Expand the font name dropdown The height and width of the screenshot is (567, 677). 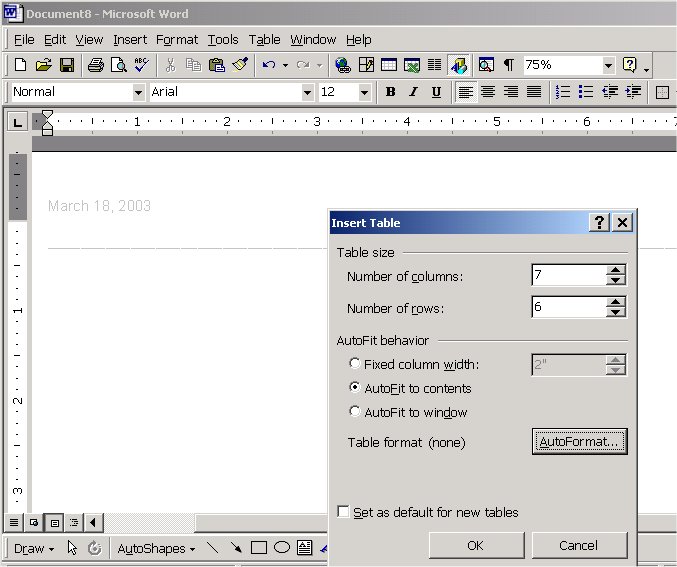[307, 92]
